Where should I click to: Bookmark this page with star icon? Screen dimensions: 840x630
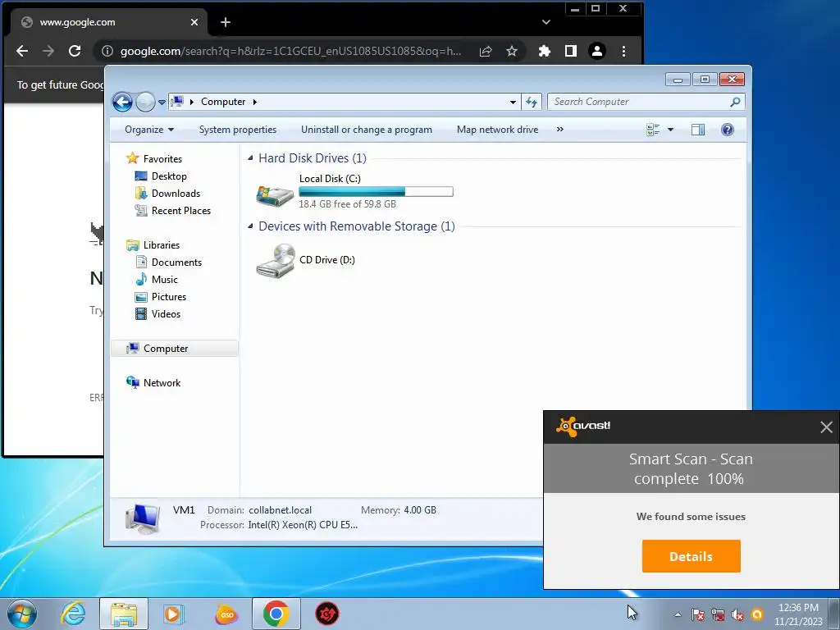(x=512, y=51)
